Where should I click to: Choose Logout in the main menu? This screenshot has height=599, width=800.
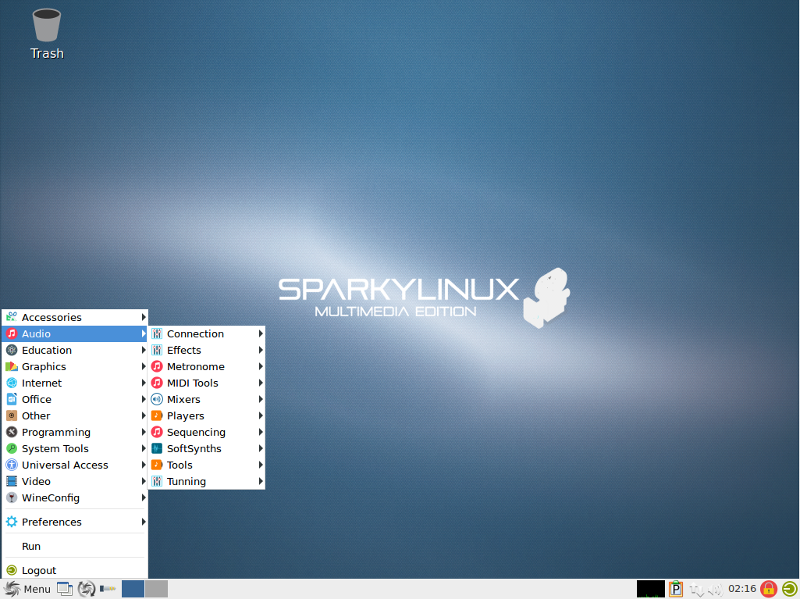click(74, 570)
